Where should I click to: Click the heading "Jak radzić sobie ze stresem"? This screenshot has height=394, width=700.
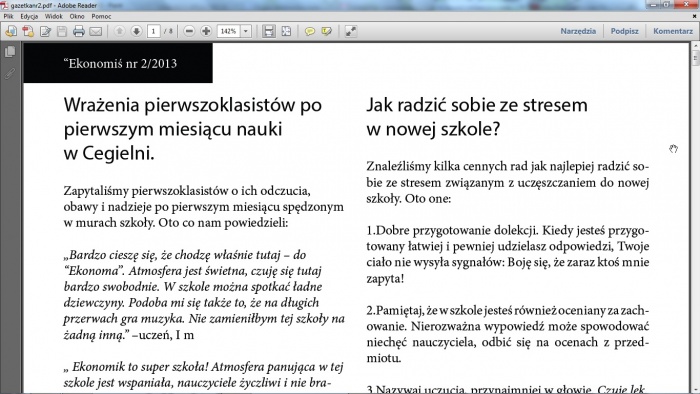click(477, 105)
